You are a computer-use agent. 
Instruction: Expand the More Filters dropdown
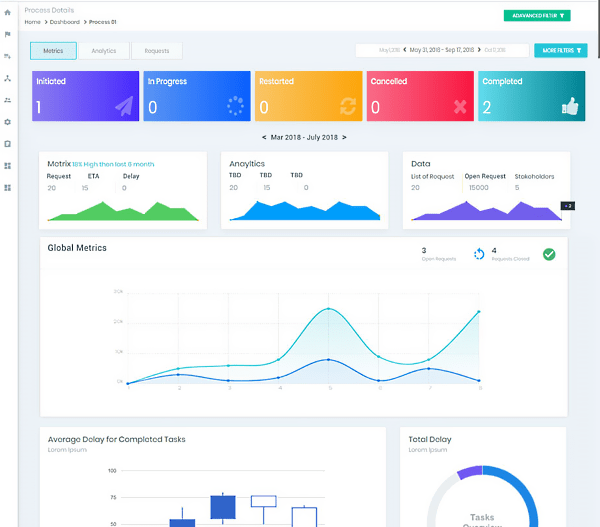560,50
